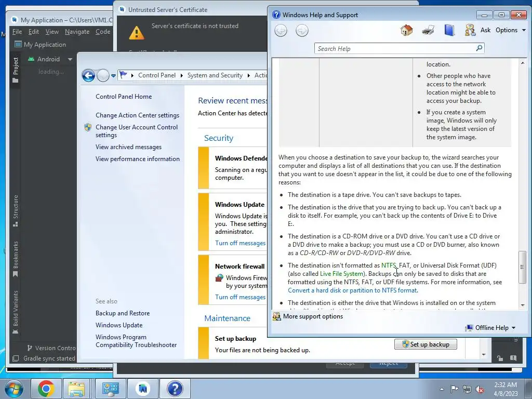The image size is (532, 399).
Task: Click warning triangle in certificate dialog
Action: [x=137, y=33]
